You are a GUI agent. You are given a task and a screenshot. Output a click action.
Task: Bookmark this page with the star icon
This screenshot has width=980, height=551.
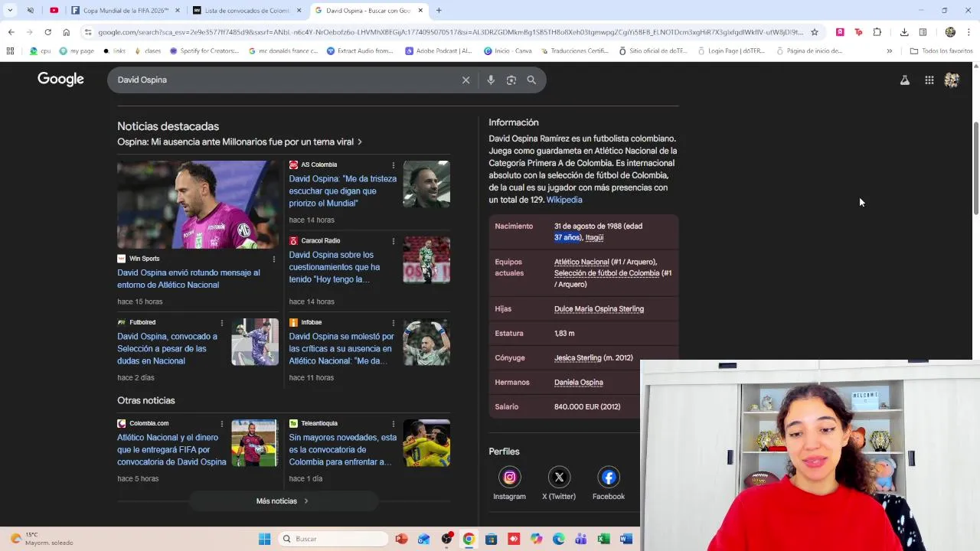click(815, 32)
